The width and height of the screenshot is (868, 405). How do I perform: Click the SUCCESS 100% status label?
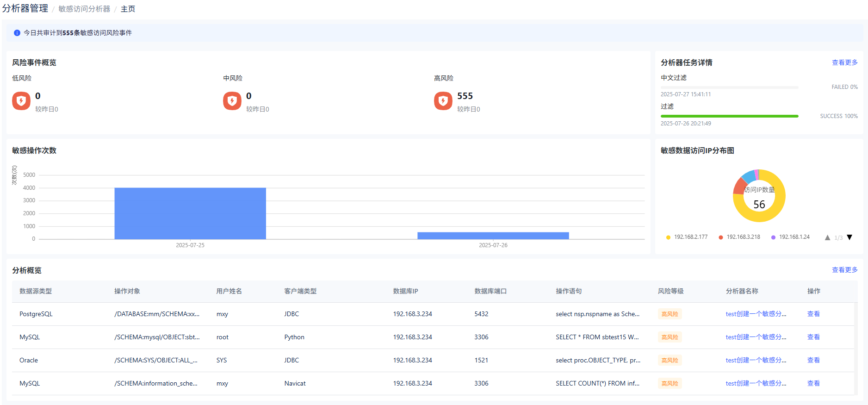[x=839, y=116]
